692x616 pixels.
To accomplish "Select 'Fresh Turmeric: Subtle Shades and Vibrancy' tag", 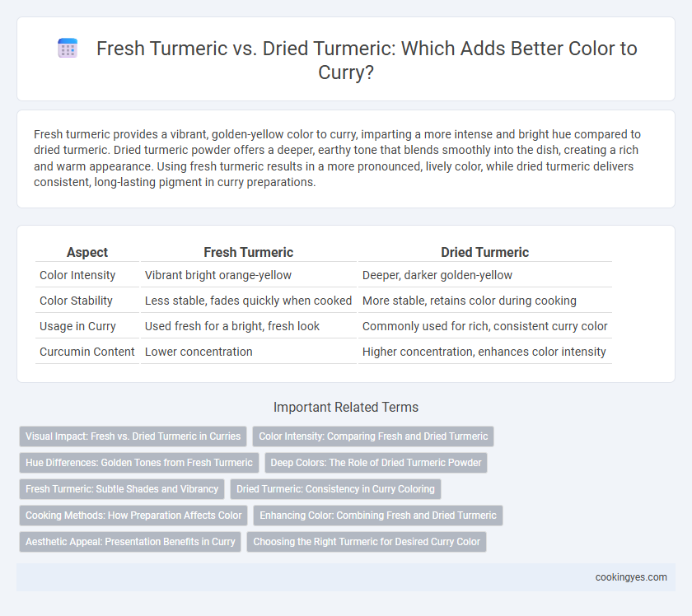I will [x=122, y=489].
